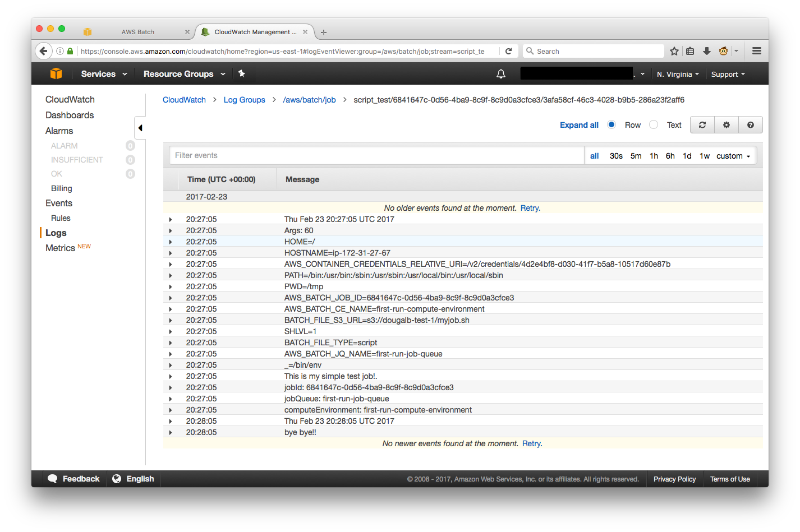
Task: Open the custom time range dropdown
Action: click(733, 156)
